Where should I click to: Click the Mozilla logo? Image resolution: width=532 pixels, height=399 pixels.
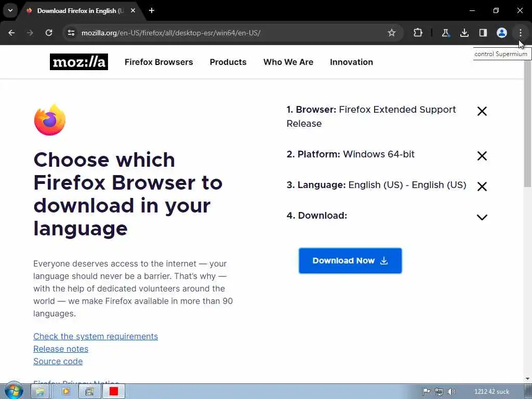(79, 62)
